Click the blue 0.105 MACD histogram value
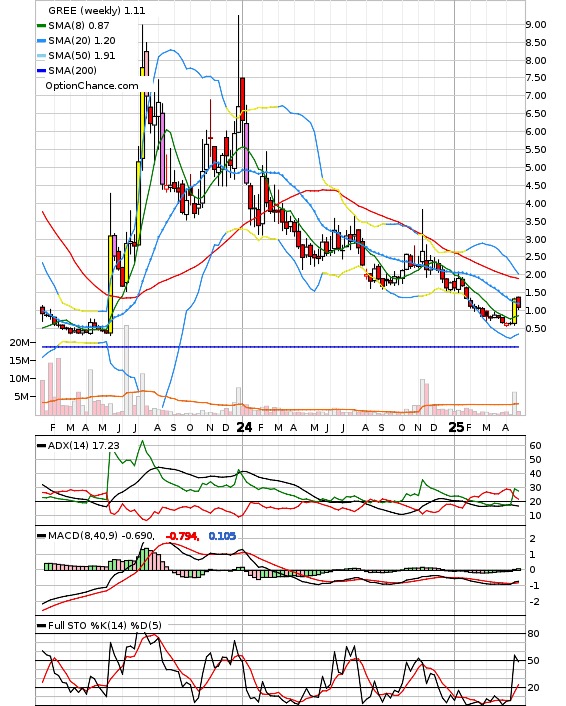The image size is (566, 706). pos(222,536)
